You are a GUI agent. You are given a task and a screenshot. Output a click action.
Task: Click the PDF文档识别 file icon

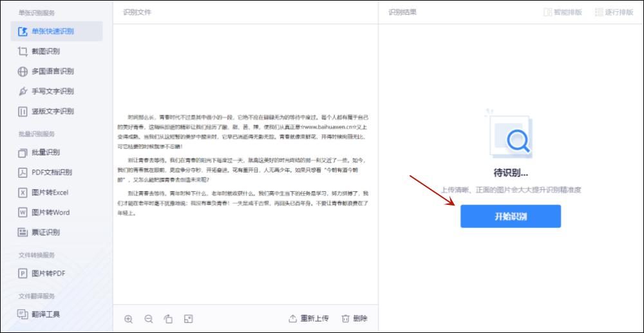point(23,173)
